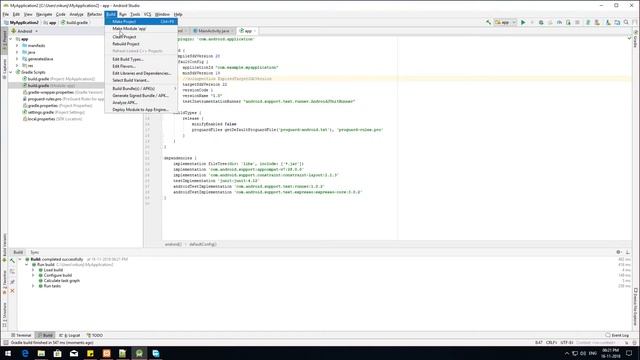Click defaultConfig breadcrumb below editor
This screenshot has height=360, width=640.
click(x=202, y=244)
